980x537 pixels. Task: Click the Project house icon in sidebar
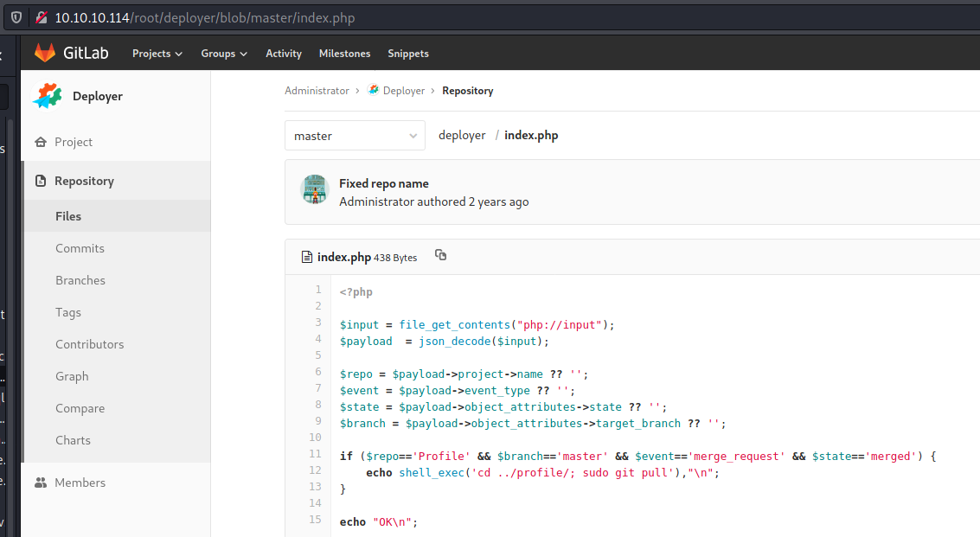click(40, 142)
